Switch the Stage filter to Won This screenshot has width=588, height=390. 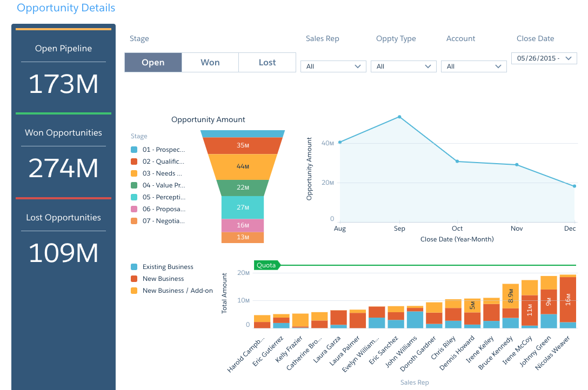210,62
